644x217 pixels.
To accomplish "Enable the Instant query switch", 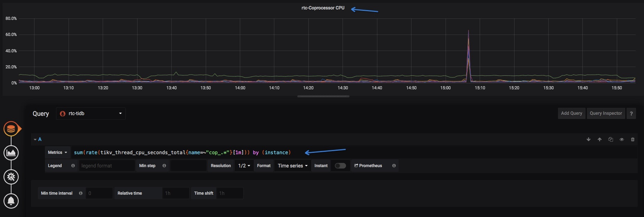I will pyautogui.click(x=340, y=166).
